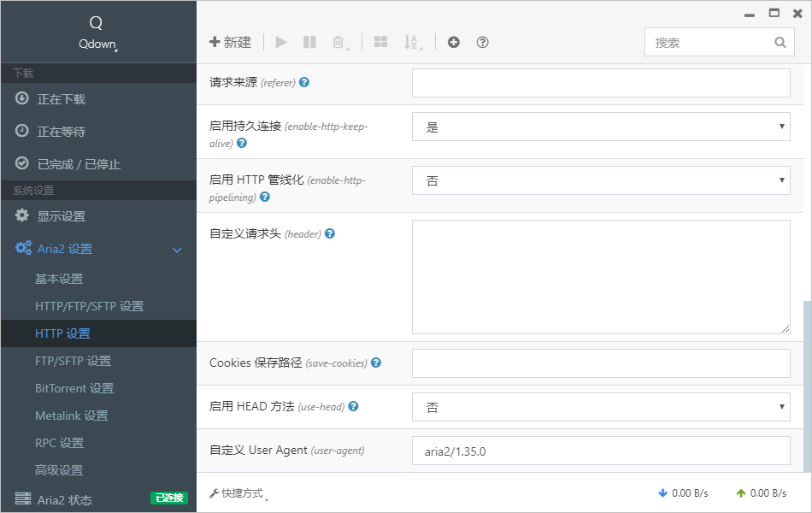812x513 pixels.
Task: Open the Qdown title dropdown
Action: pos(98,44)
